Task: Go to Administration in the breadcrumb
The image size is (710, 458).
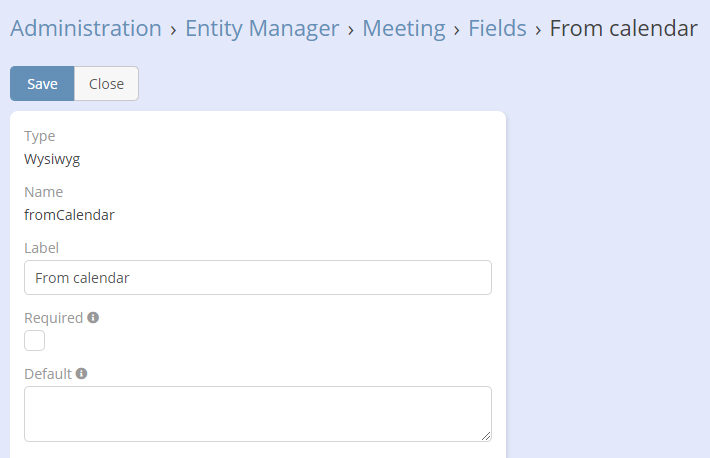Action: pos(86,28)
